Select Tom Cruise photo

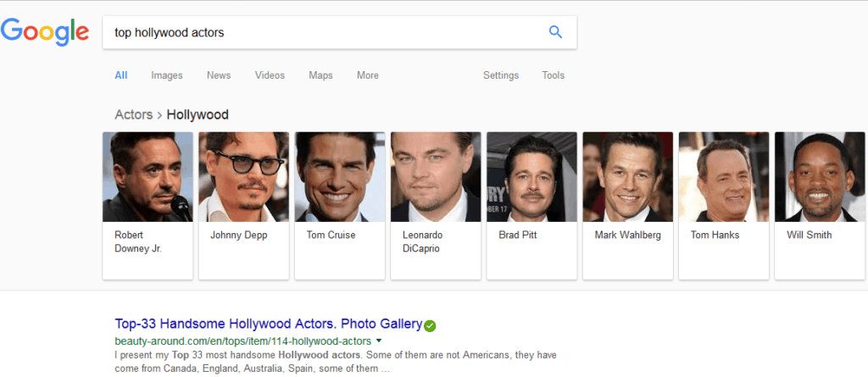(x=340, y=176)
